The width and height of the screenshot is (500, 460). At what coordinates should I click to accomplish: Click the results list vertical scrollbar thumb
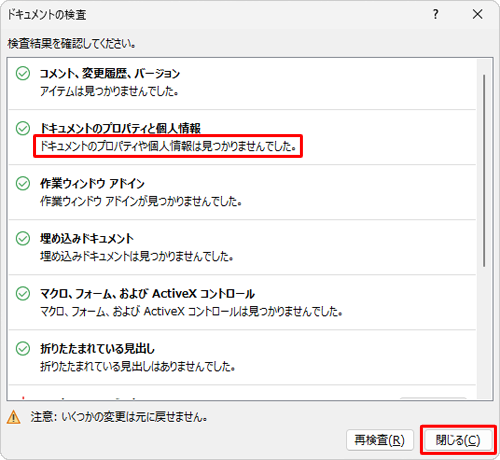(484, 171)
